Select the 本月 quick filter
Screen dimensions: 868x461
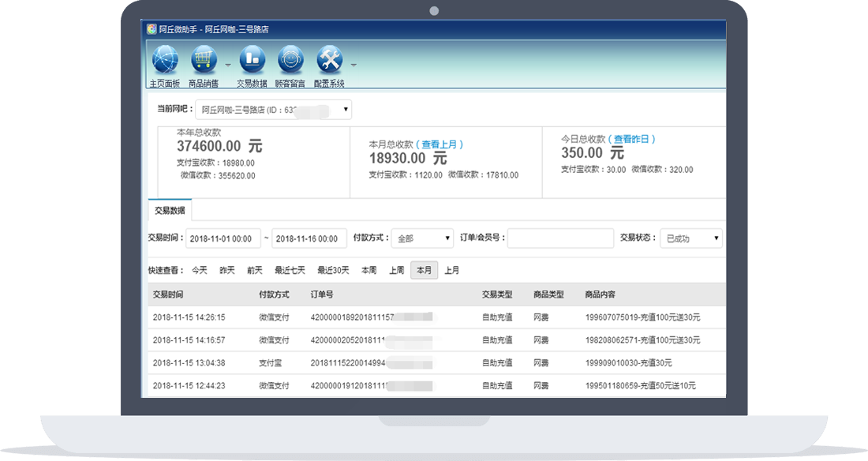(424, 270)
